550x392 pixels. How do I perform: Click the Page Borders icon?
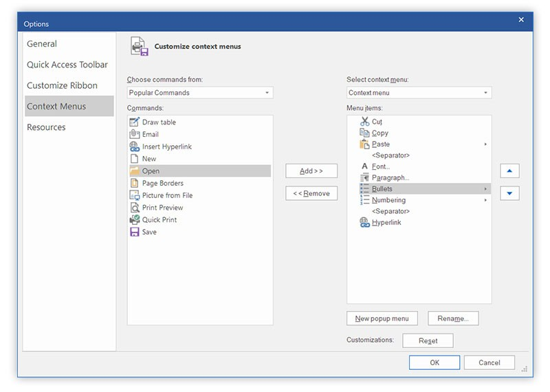(135, 183)
